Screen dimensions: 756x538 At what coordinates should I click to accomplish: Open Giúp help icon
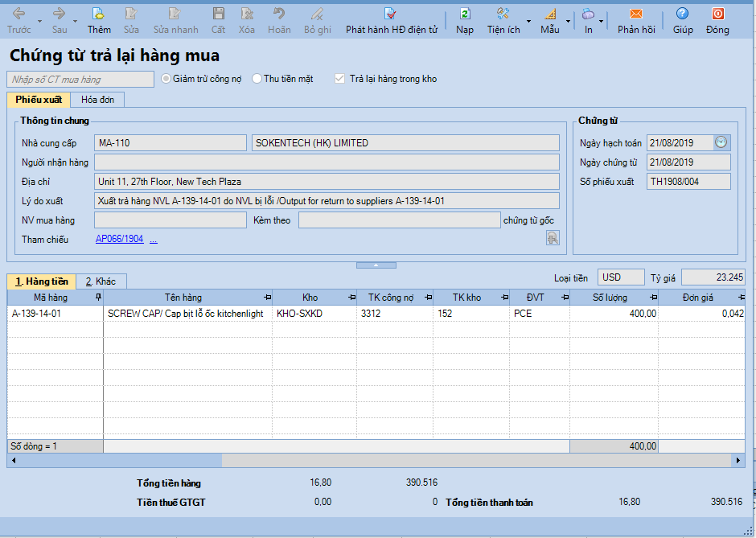point(682,14)
